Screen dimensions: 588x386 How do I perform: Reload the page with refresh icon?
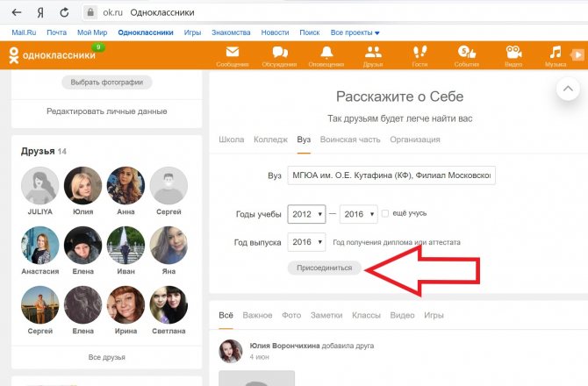64,12
